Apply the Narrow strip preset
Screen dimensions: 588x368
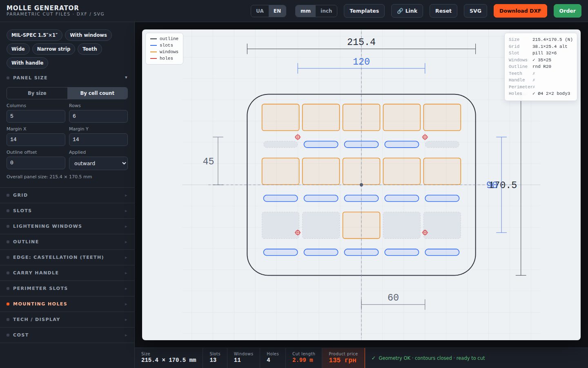point(53,49)
